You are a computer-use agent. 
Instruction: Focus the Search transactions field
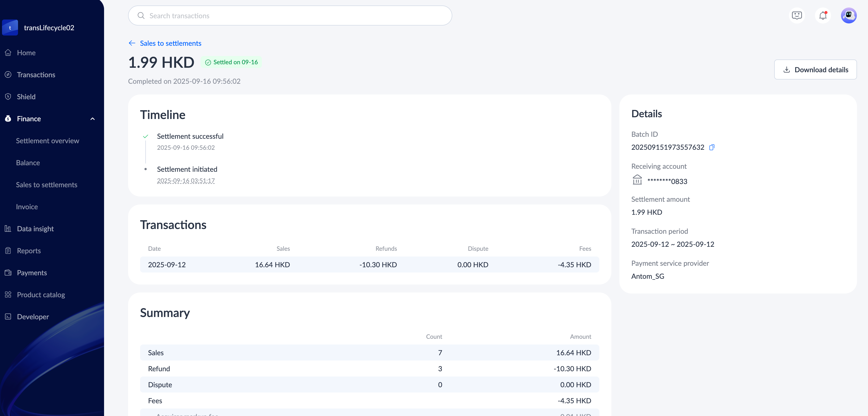(x=290, y=16)
